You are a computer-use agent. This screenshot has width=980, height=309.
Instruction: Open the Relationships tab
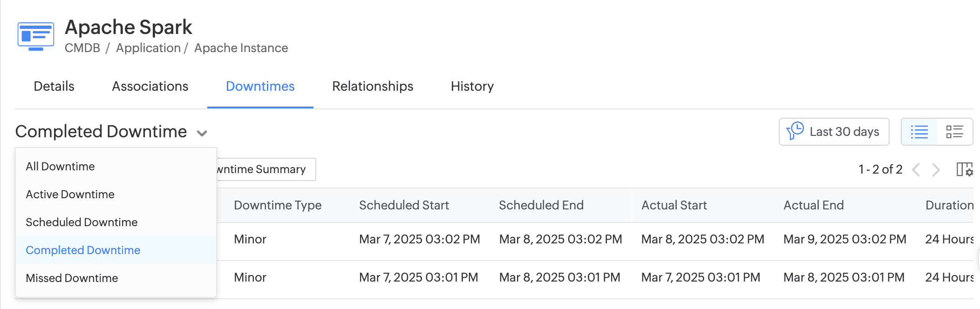coord(372,87)
